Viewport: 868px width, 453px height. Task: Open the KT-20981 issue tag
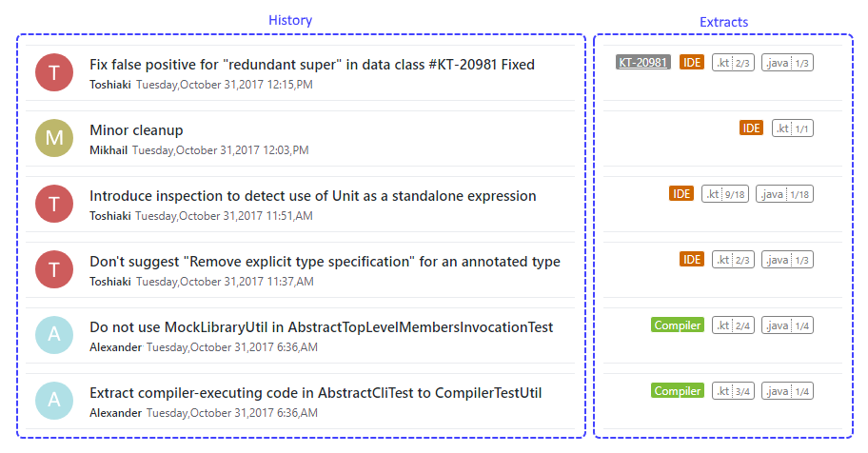pos(642,63)
